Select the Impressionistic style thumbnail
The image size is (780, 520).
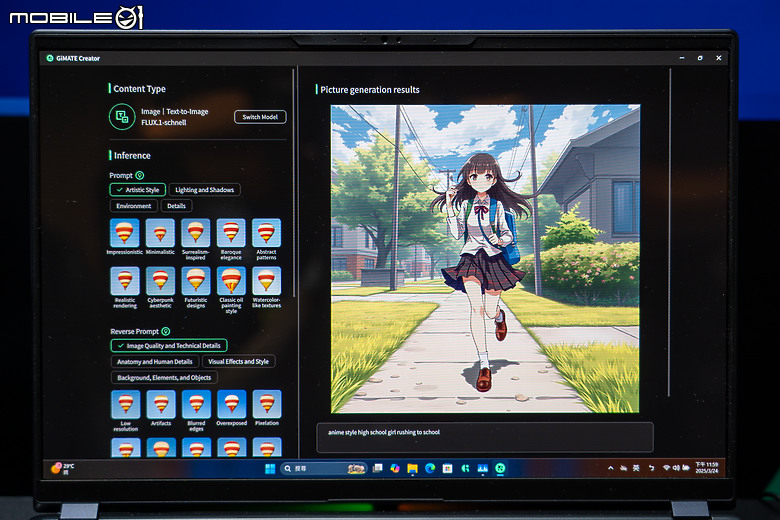pos(124,233)
